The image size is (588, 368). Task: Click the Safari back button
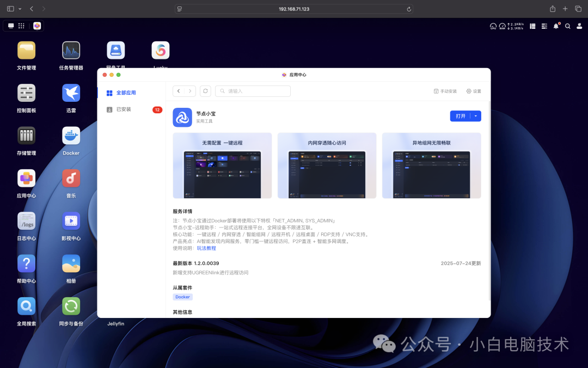point(32,9)
